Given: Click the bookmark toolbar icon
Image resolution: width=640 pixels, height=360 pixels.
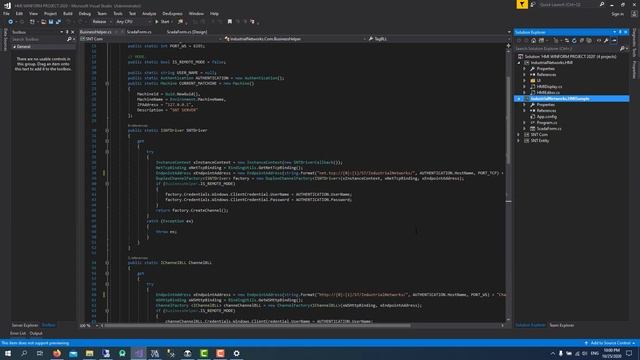Looking at the screenshot, I should 230,22.
